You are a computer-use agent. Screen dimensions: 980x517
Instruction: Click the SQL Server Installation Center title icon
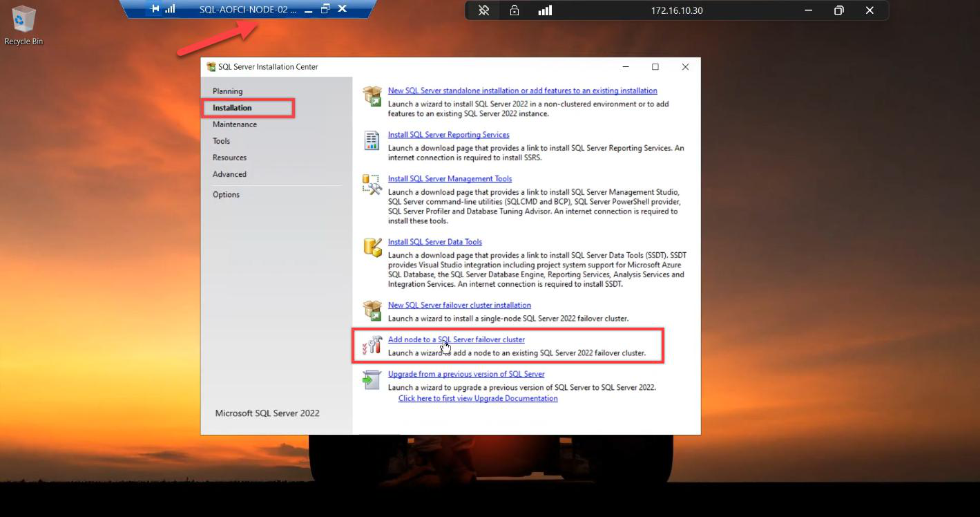pos(211,67)
